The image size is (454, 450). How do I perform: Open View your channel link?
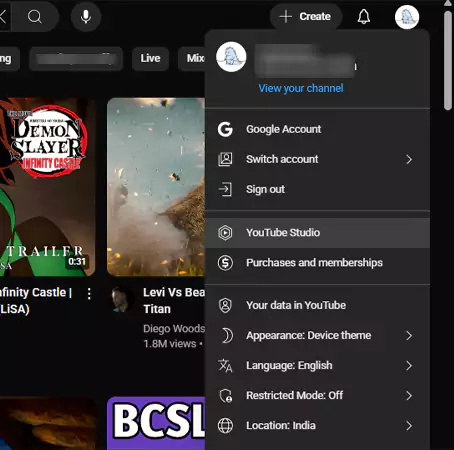[301, 88]
